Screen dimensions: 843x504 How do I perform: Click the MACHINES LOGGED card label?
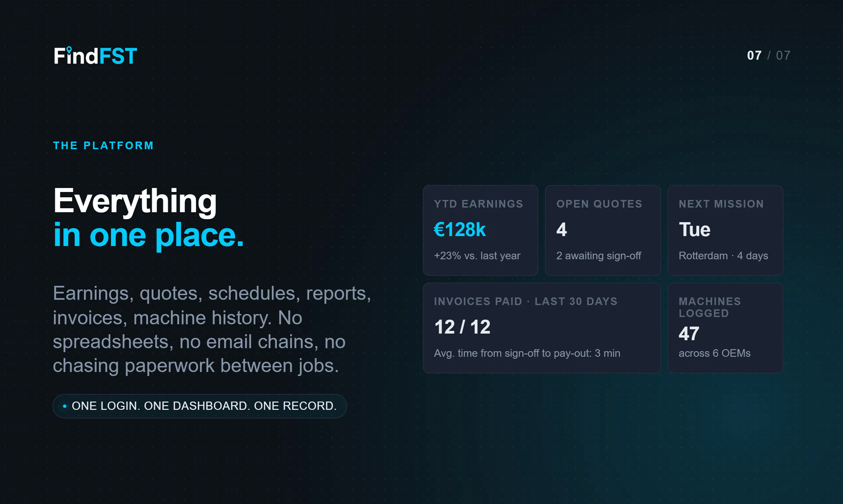(710, 307)
